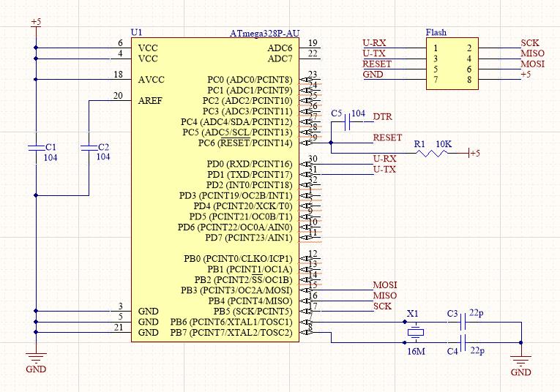Click the PB2 (PCINT2/SS/OC1B) pin name
This screenshot has width=560, height=392.
(243, 279)
